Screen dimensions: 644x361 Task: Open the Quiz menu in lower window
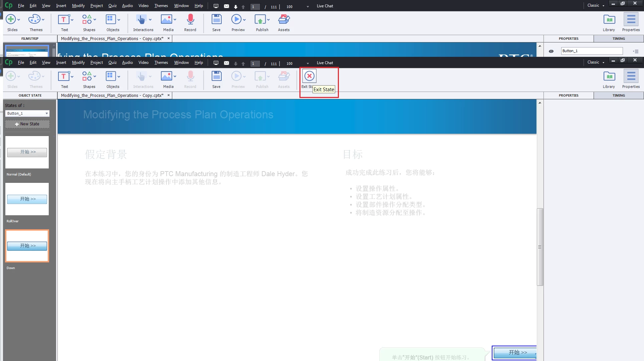(x=112, y=63)
